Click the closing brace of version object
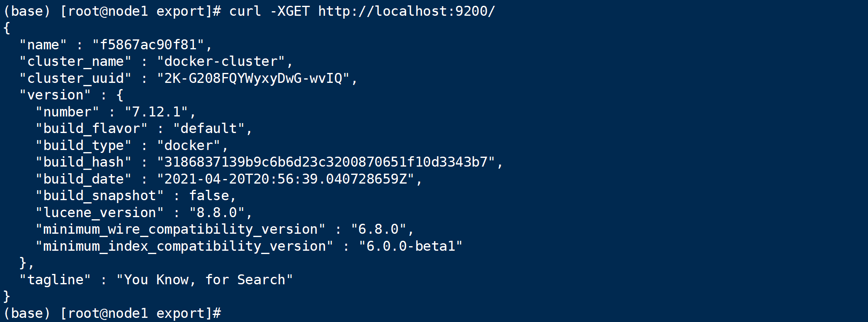The height and width of the screenshot is (322, 868). click(23, 263)
